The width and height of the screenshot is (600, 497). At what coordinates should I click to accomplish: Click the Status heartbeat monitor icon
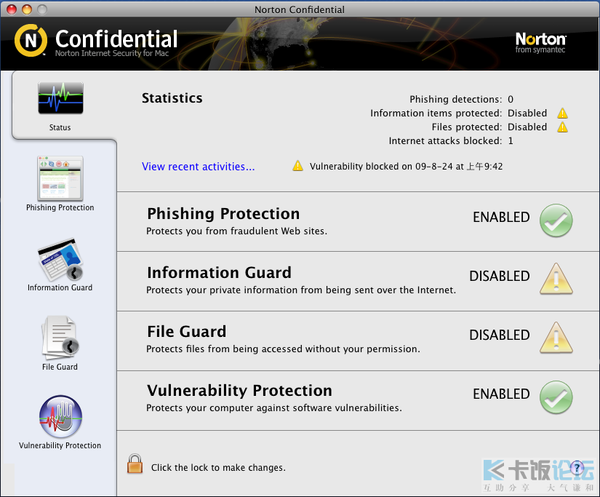tap(60, 98)
